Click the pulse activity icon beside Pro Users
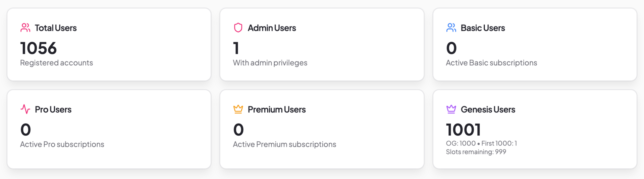The image size is (644, 179). (25, 109)
